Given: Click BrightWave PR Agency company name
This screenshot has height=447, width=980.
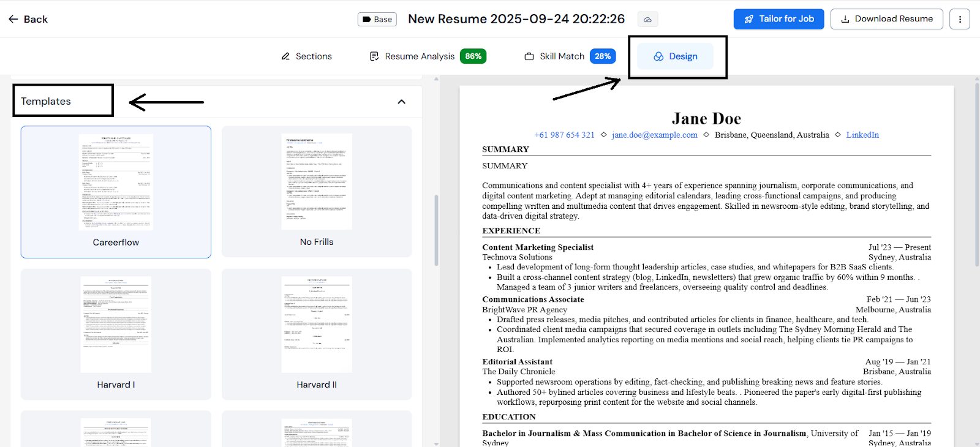Looking at the screenshot, I should 525,310.
